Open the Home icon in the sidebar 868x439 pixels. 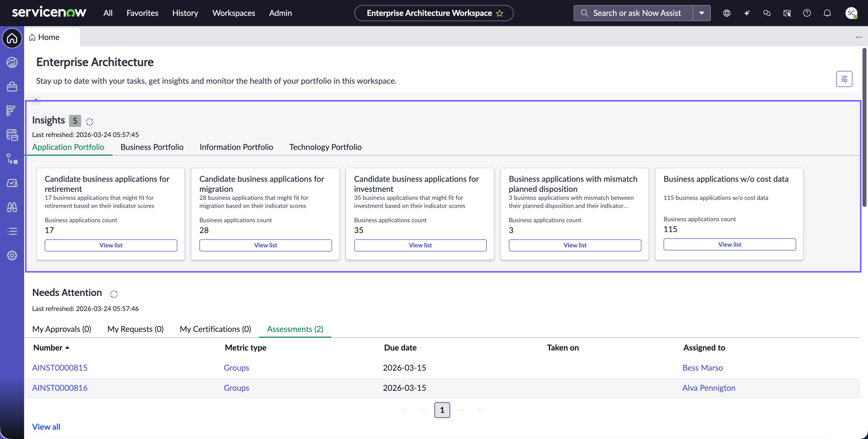coord(12,38)
